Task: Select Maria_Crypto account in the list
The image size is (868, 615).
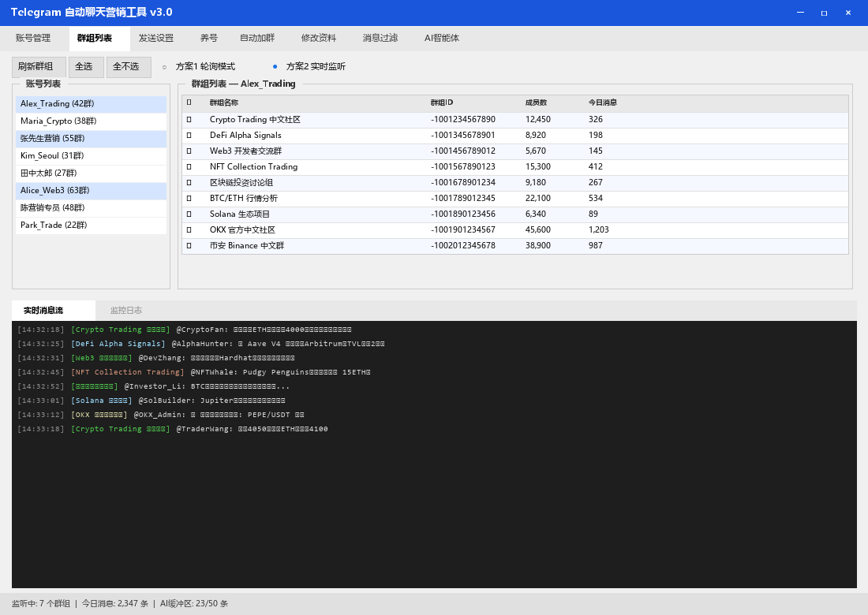Action: click(x=91, y=121)
